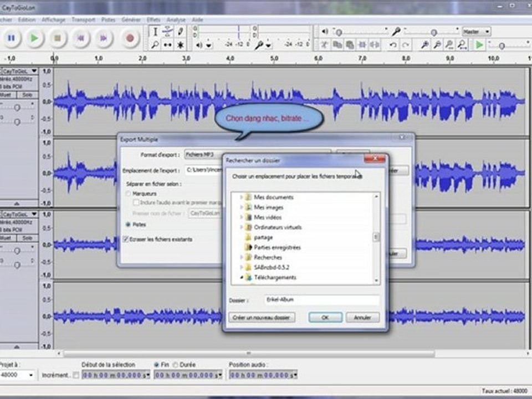Open the Générer menu

tap(131, 20)
